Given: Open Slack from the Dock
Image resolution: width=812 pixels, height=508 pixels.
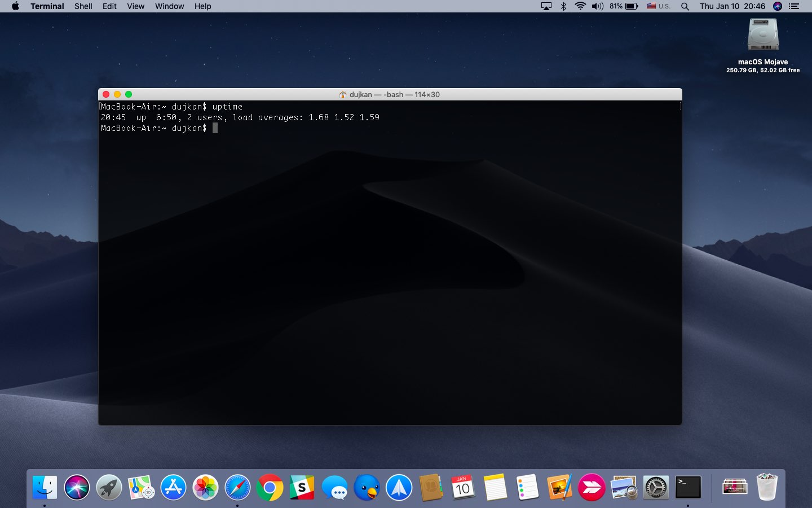Looking at the screenshot, I should click(302, 487).
